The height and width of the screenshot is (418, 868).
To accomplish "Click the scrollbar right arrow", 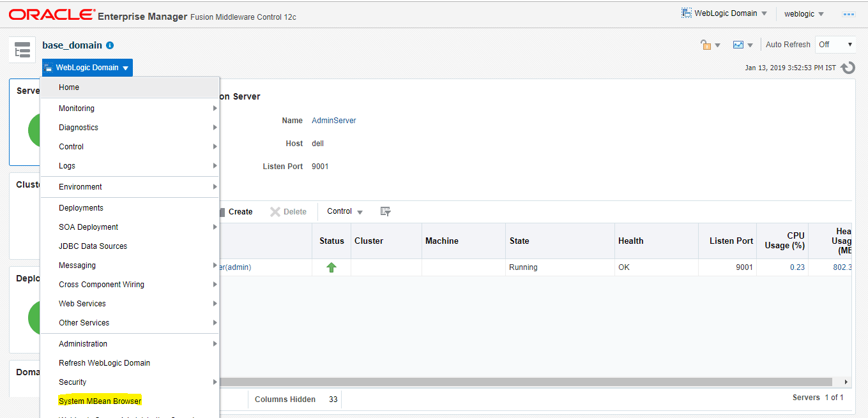I will point(846,382).
